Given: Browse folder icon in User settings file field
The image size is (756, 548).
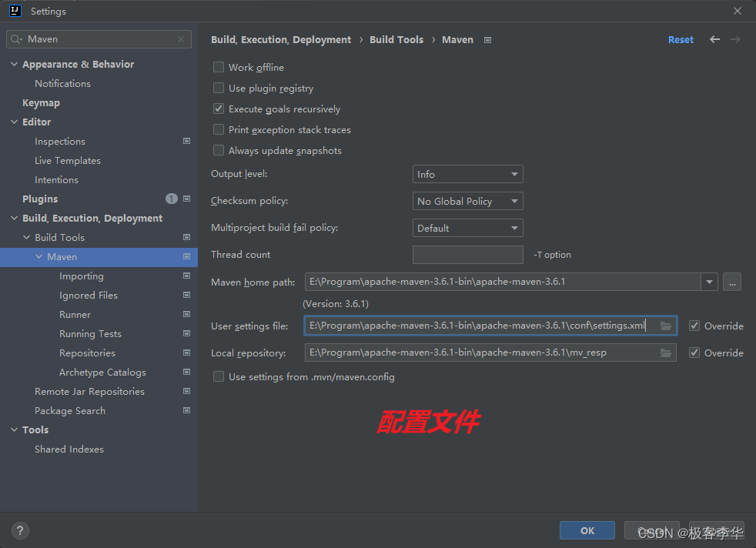Looking at the screenshot, I should [666, 326].
